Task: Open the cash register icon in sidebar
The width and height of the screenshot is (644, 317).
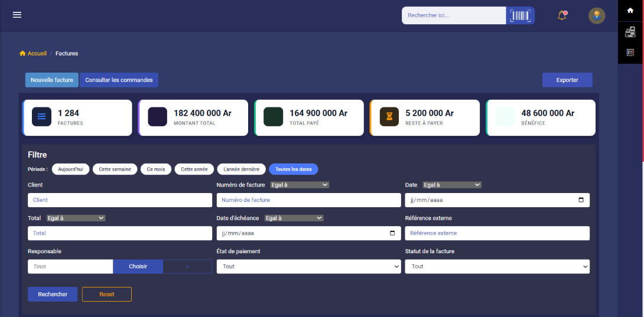Action: click(x=630, y=32)
